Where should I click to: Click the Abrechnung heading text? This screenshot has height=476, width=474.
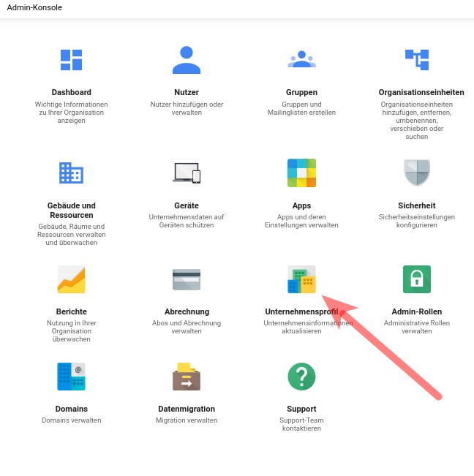coord(186,311)
